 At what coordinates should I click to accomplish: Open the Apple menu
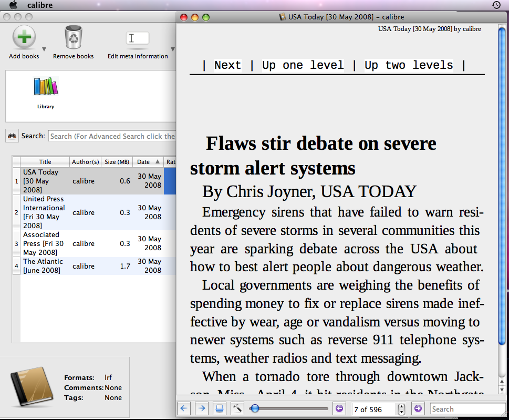click(13, 5)
